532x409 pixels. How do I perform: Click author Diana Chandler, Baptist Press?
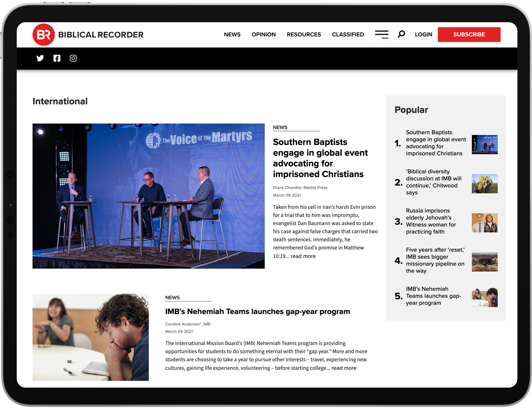coord(300,187)
